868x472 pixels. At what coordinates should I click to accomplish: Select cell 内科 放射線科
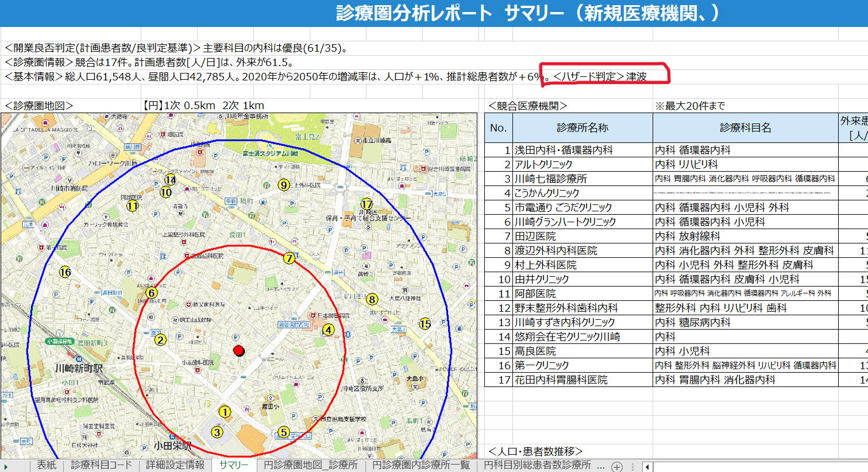pos(746,236)
